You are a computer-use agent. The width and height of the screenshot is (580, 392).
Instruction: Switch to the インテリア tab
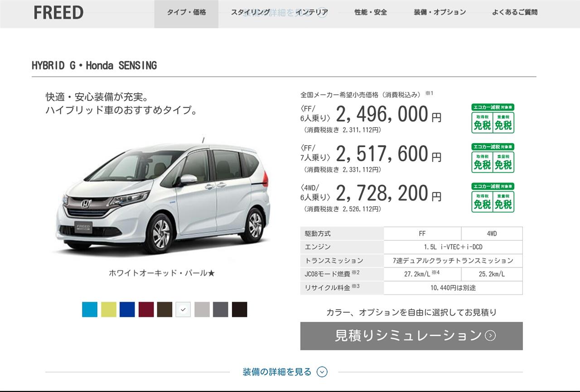click(312, 13)
